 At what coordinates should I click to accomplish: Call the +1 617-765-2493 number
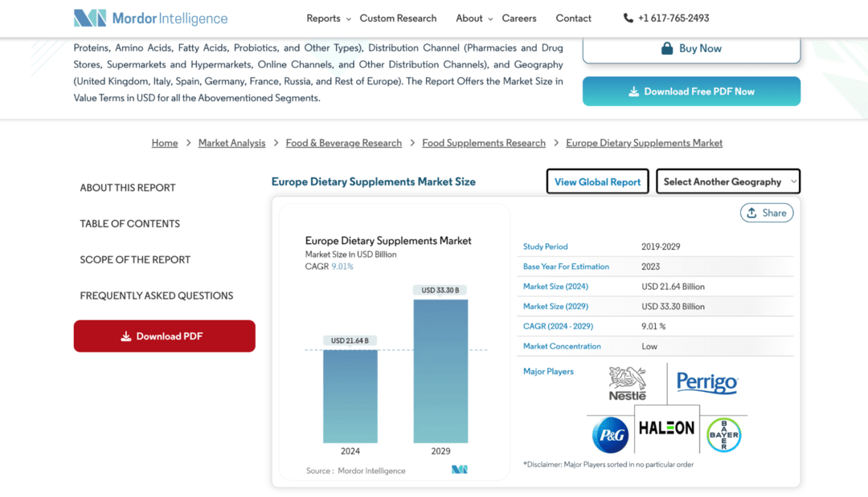point(674,18)
